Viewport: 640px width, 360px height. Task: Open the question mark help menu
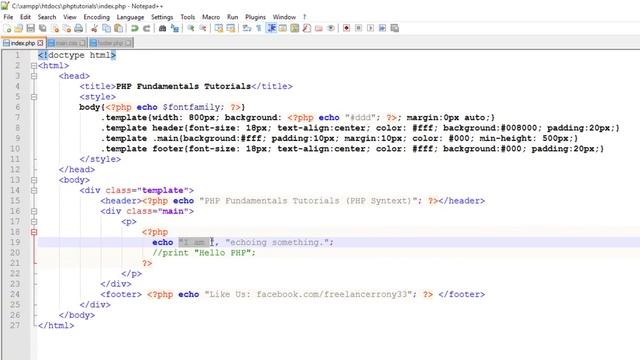point(304,17)
